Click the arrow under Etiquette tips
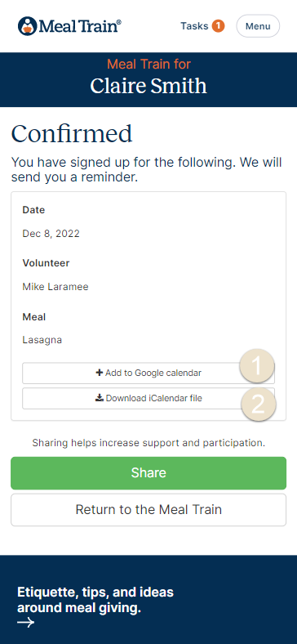297x644 pixels. 25,623
